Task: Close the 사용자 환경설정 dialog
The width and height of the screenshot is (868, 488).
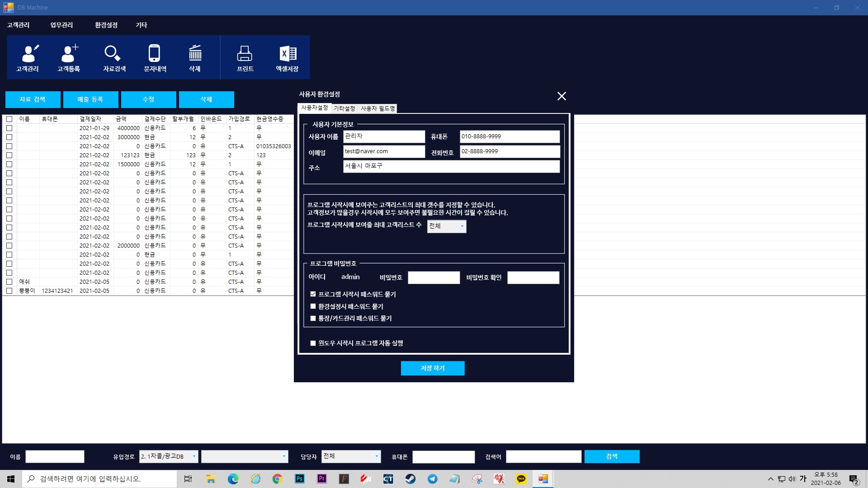Action: [561, 96]
